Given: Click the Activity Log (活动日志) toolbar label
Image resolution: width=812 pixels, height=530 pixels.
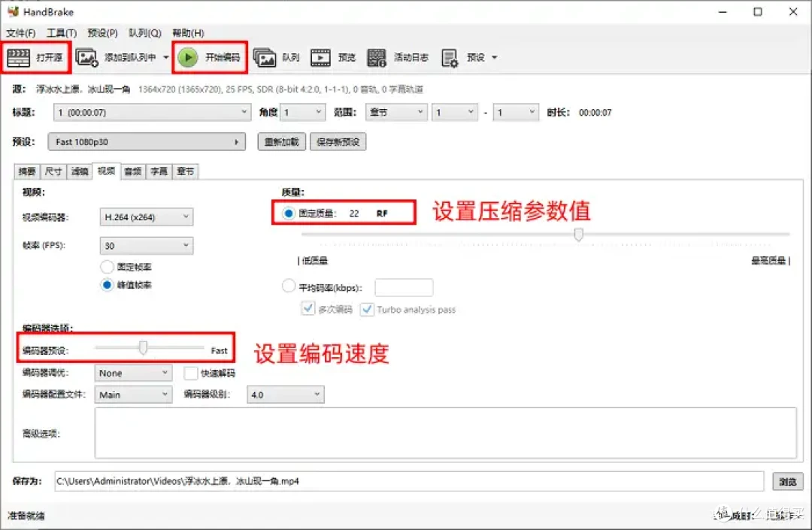Looking at the screenshot, I should [x=411, y=57].
